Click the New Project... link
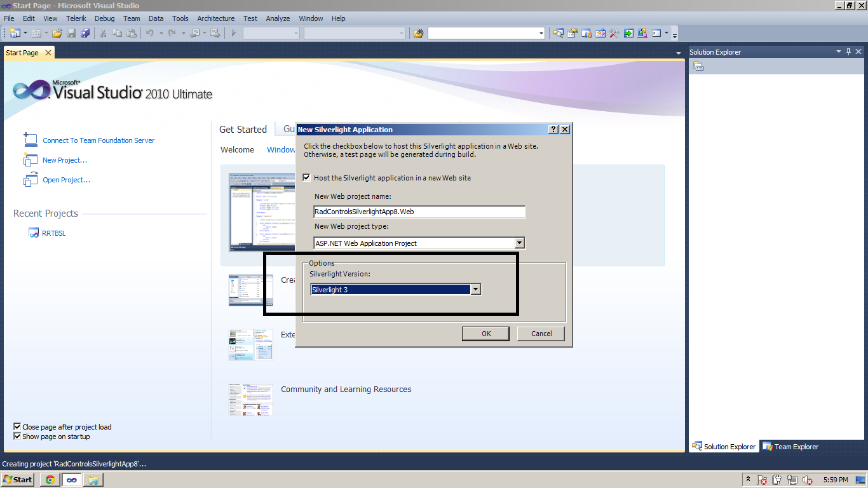 pos(65,160)
